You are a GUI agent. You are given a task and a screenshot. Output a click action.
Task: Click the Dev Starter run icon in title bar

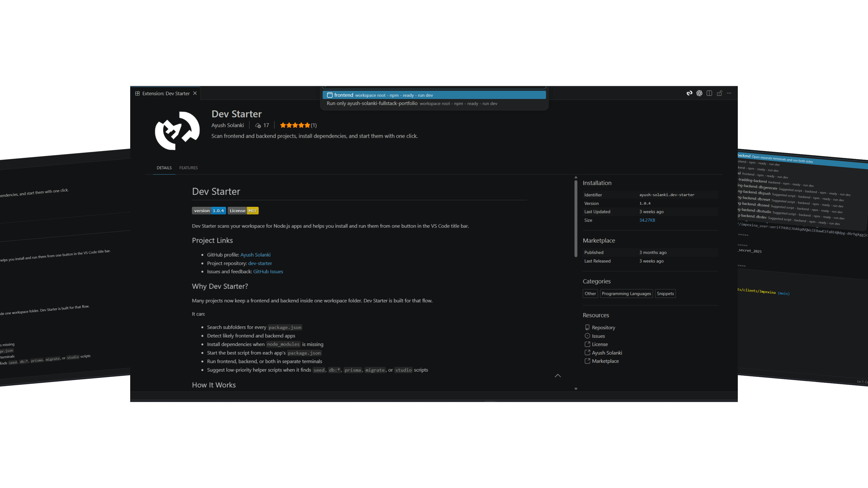click(690, 93)
